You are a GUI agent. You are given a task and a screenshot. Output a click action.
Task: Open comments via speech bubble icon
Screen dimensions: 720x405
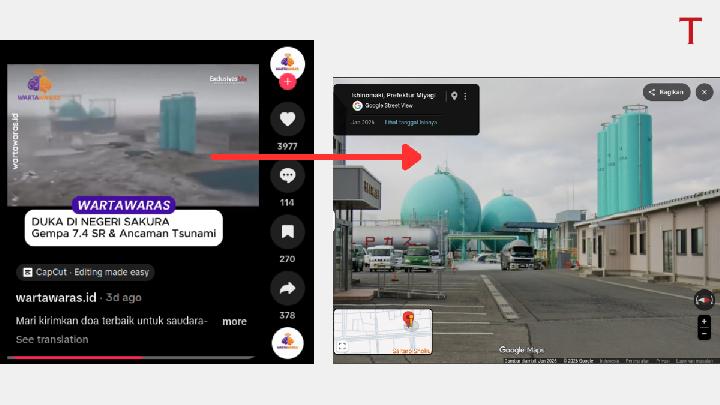(288, 176)
